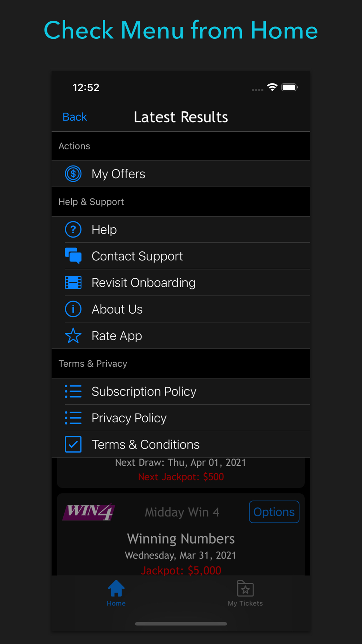The width and height of the screenshot is (362, 644).
Task: Tap the Terms & Conditions checkmark icon
Action: (x=73, y=444)
